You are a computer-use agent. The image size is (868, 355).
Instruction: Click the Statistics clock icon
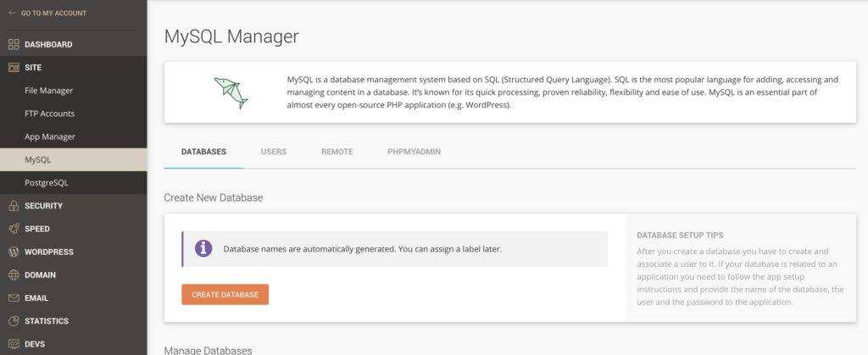pos(13,321)
